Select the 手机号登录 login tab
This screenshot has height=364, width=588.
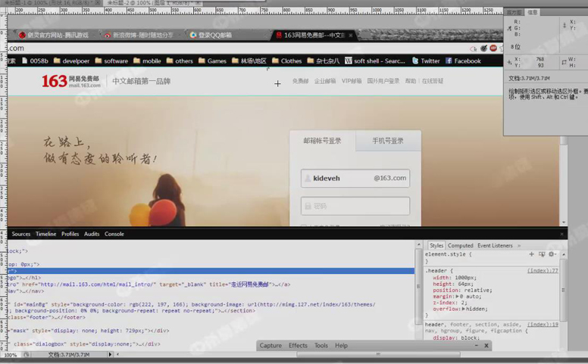pyautogui.click(x=387, y=141)
